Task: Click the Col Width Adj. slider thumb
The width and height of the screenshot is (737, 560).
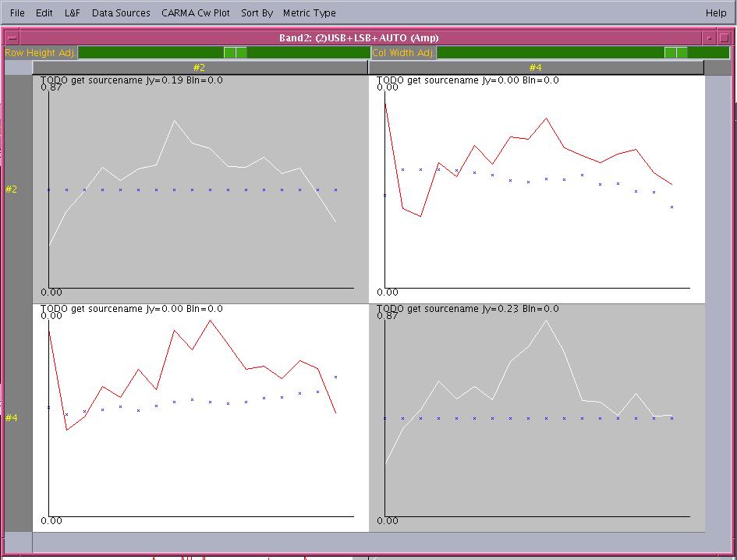Action: [x=676, y=53]
